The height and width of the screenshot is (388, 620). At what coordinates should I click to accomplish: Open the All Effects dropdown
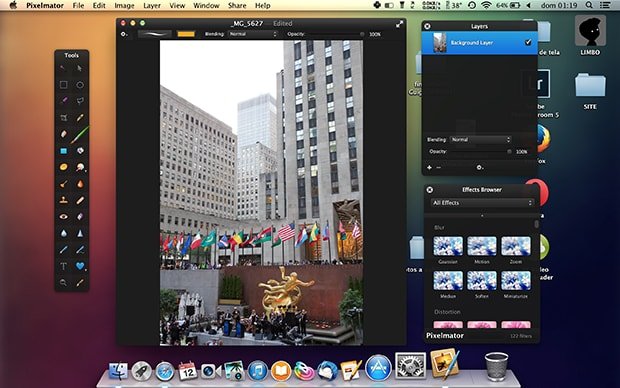[x=482, y=203]
